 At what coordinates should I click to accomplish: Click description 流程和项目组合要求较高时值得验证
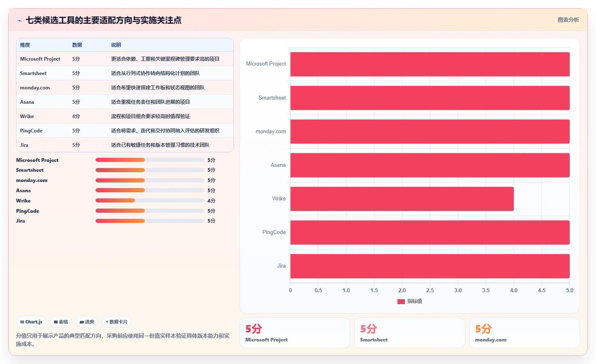coord(151,116)
